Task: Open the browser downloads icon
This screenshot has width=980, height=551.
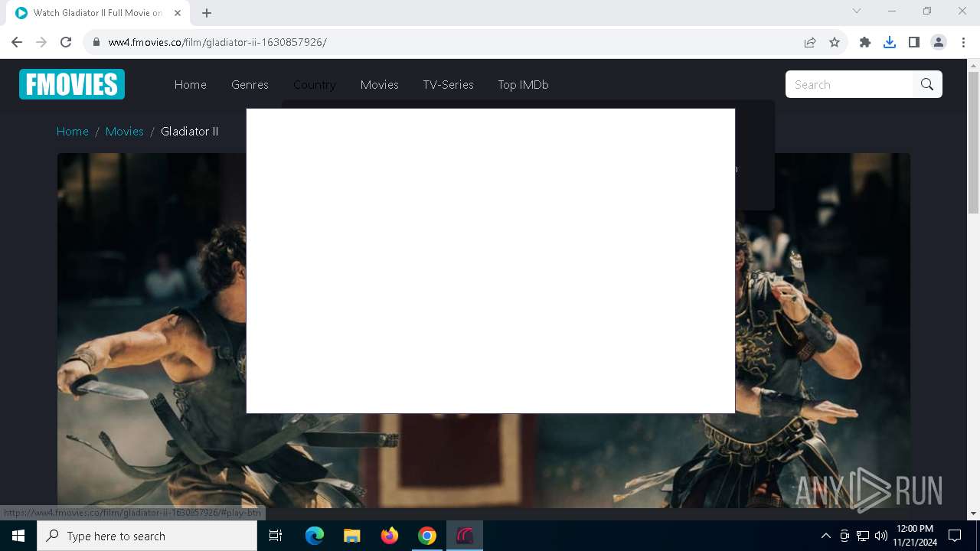Action: point(890,42)
